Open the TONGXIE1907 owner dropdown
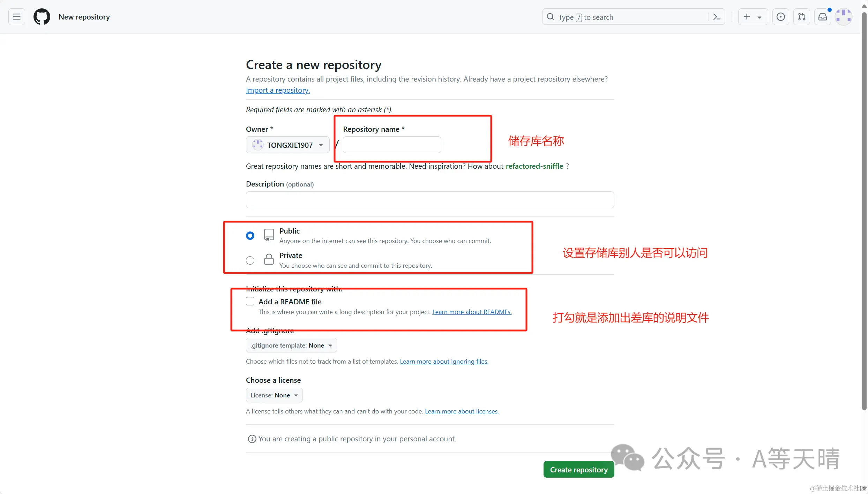This screenshot has width=868, height=494. pyautogui.click(x=287, y=145)
